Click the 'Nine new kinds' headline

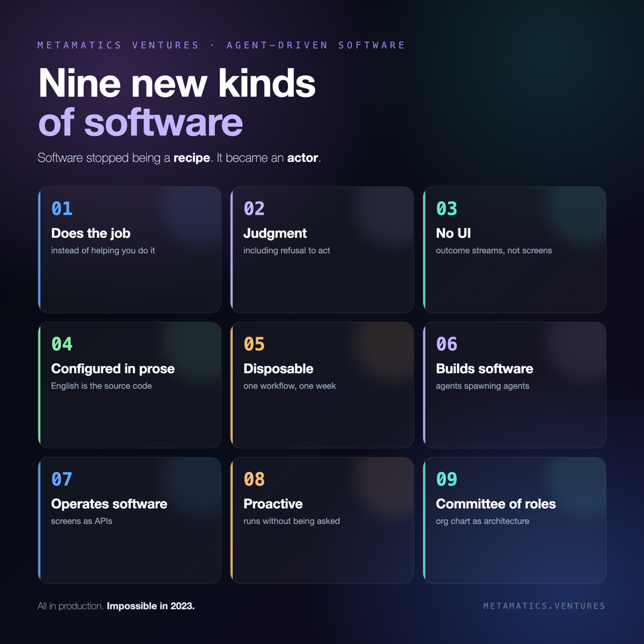click(177, 84)
